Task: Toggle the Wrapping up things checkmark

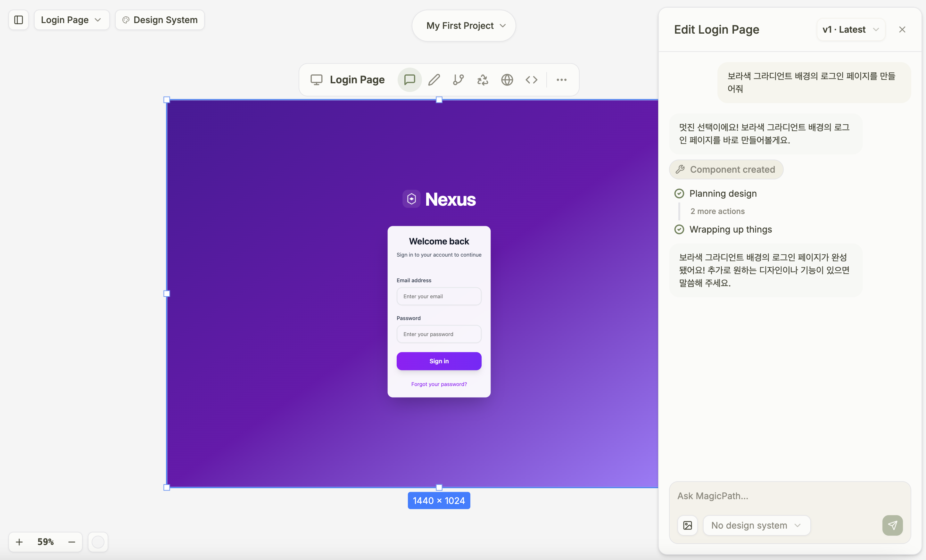Action: (679, 229)
